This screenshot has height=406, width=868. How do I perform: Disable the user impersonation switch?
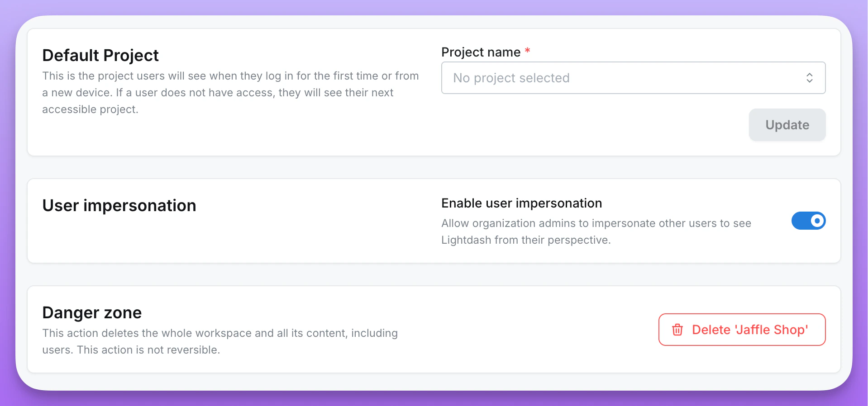click(x=808, y=221)
